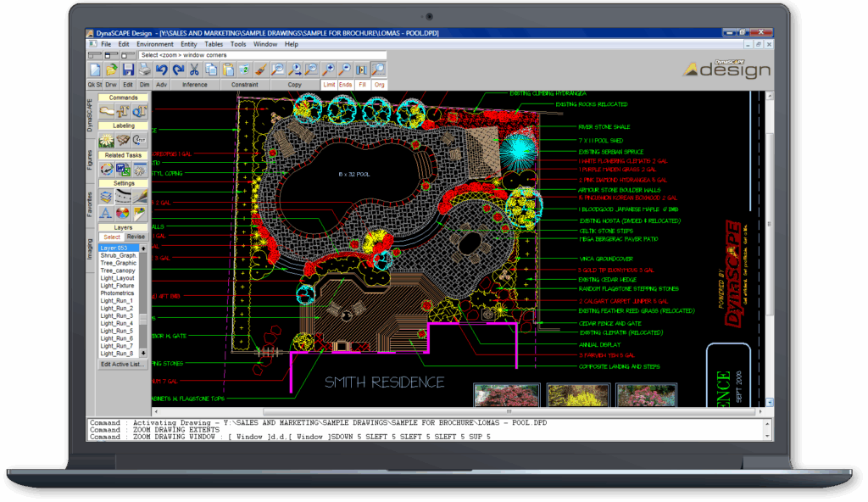Click the Inference button
868x502 pixels.
coord(195,85)
